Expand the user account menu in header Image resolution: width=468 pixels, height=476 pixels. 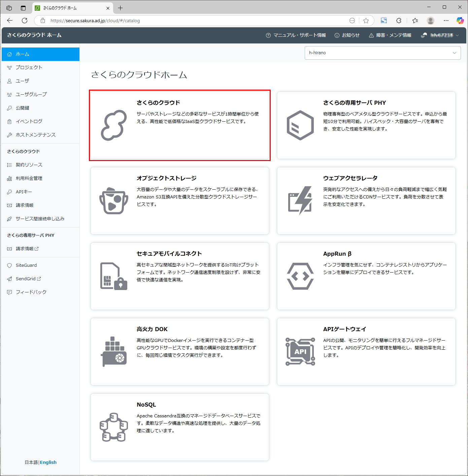click(440, 35)
